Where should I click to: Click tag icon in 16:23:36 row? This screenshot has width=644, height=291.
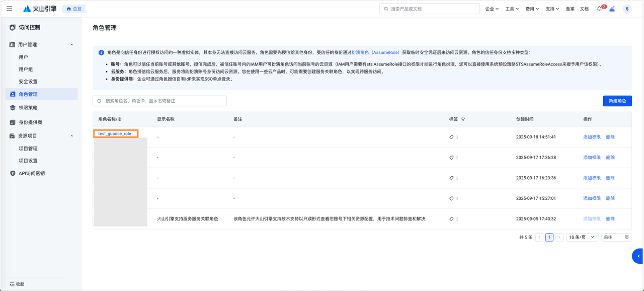point(451,178)
